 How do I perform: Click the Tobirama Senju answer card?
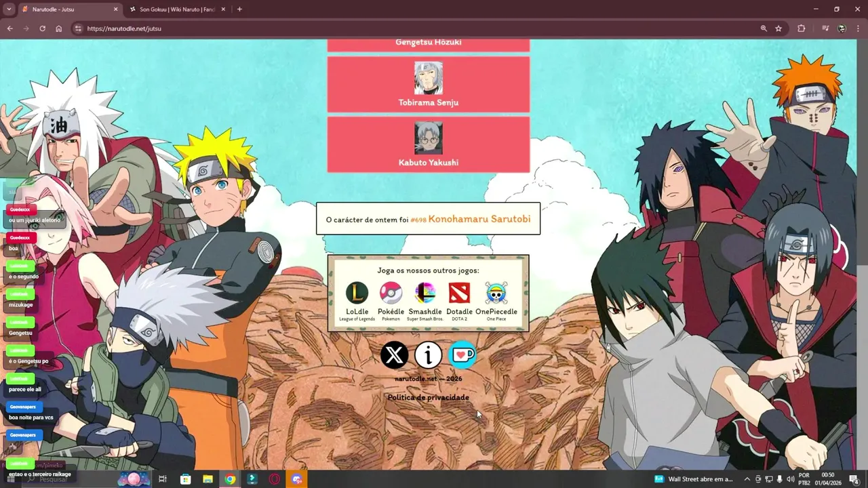(x=428, y=84)
